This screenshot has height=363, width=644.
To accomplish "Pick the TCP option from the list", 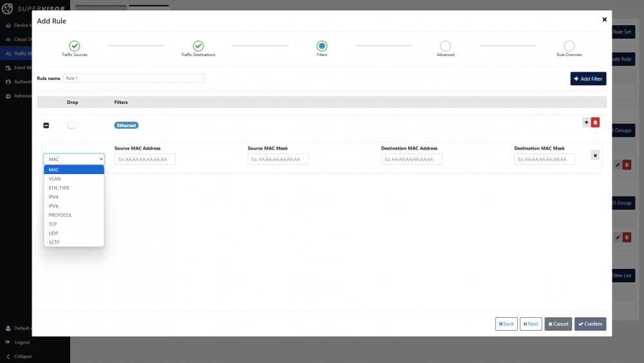I will (53, 224).
